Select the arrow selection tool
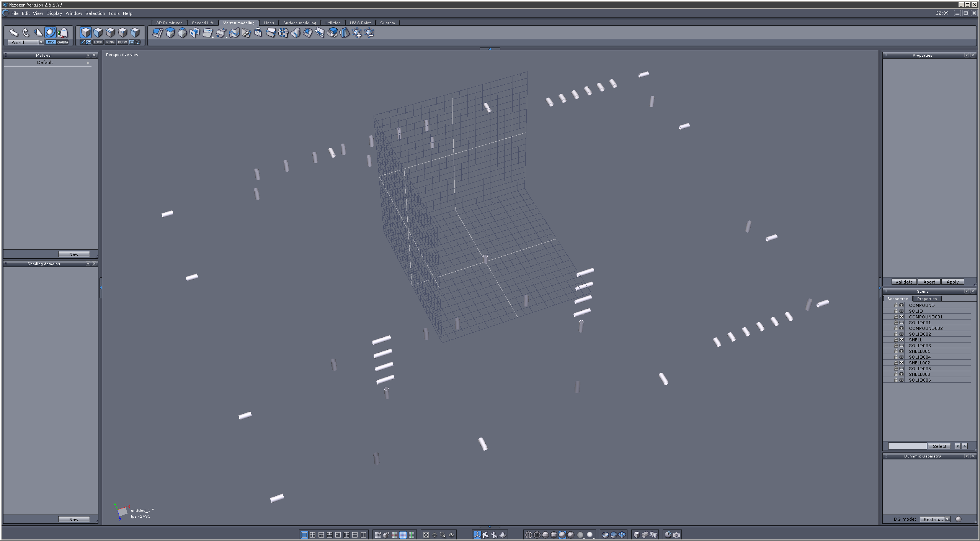 14,33
